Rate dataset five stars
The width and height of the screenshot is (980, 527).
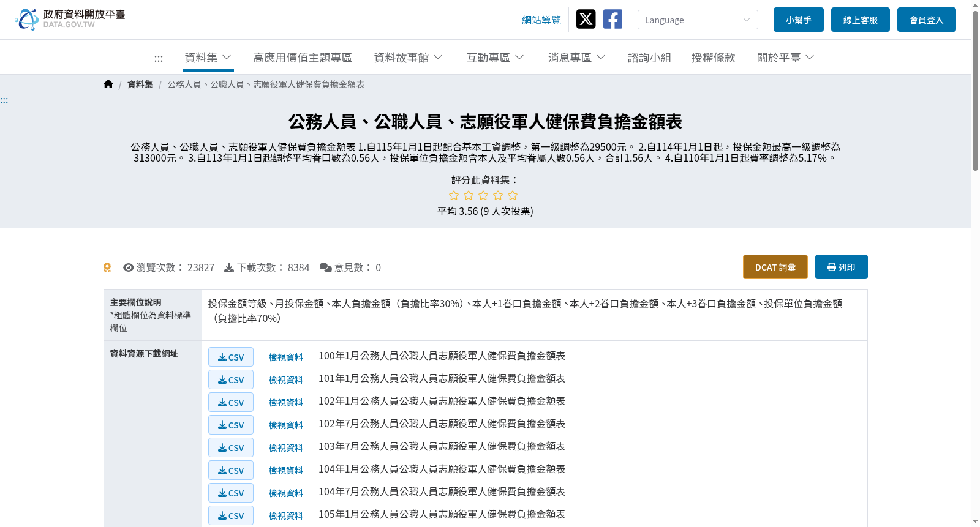tap(513, 195)
